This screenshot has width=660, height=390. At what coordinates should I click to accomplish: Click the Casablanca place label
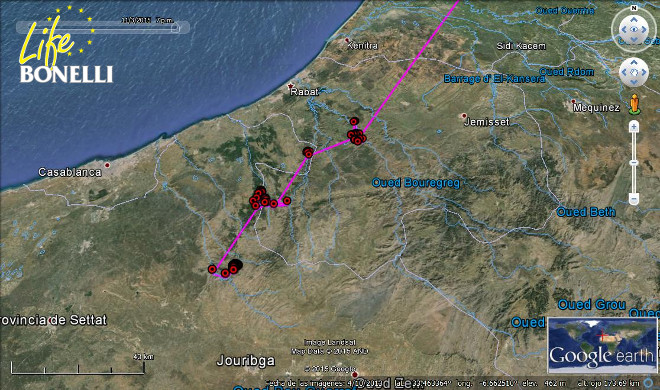(70, 172)
